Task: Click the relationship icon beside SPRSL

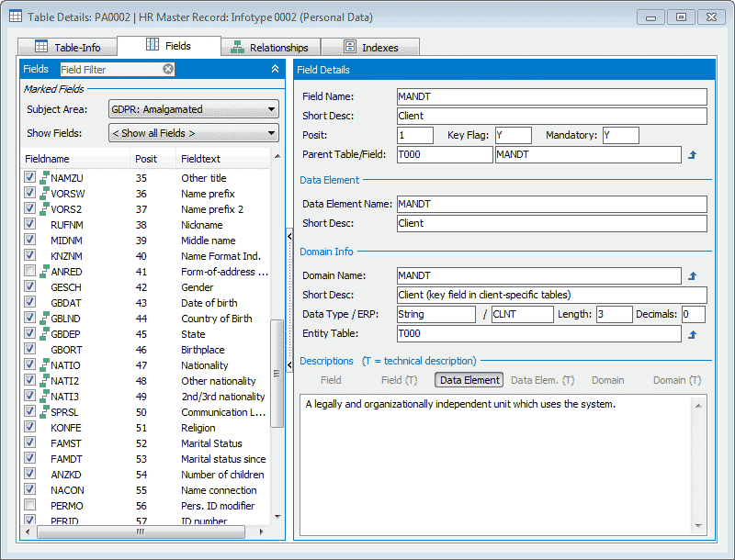Action: [x=44, y=411]
